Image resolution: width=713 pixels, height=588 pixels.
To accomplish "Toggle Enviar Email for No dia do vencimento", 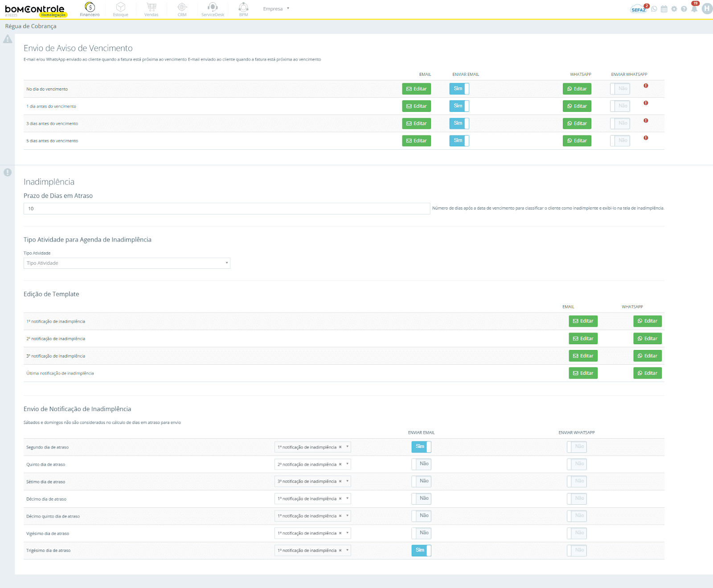I will [459, 89].
